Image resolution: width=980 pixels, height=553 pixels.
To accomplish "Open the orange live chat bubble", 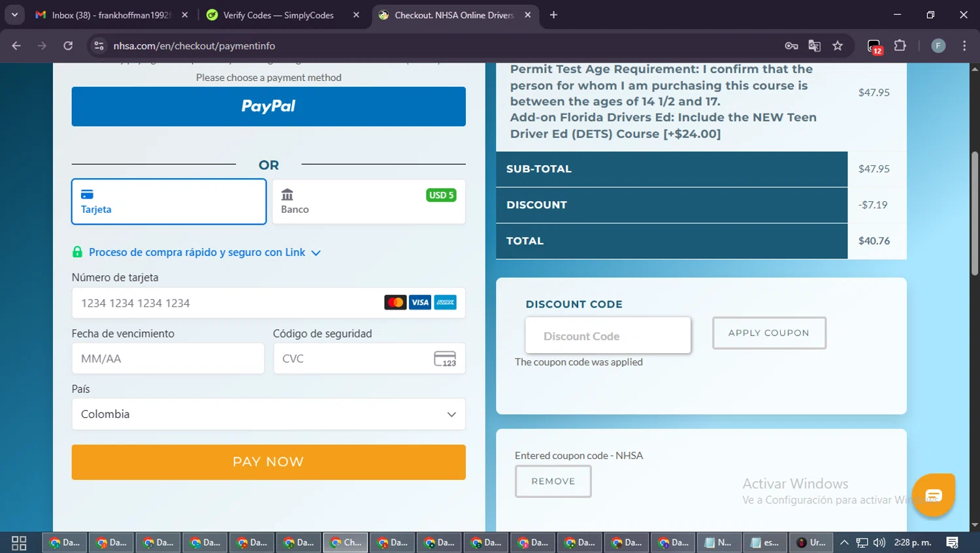I will click(934, 495).
